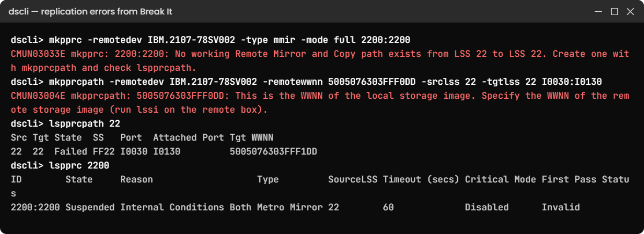
Task: Click the 'Timeout (secs)' column header
Action: 421,180
